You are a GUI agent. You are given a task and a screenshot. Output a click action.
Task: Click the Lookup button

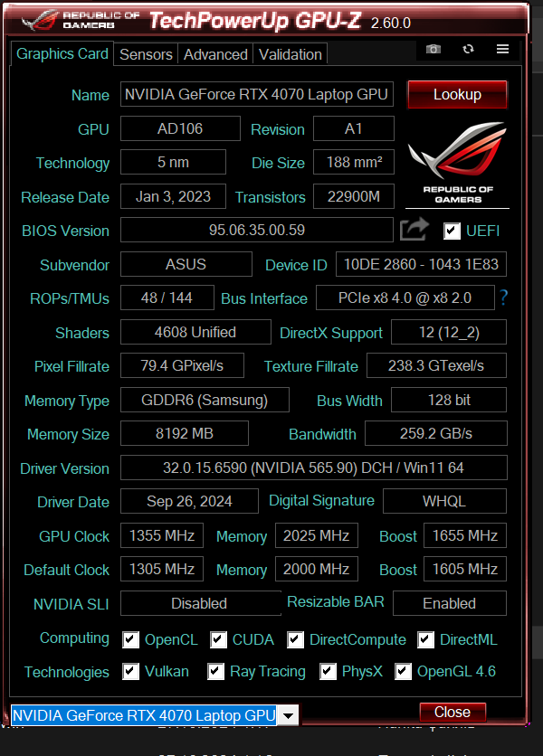coord(457,94)
